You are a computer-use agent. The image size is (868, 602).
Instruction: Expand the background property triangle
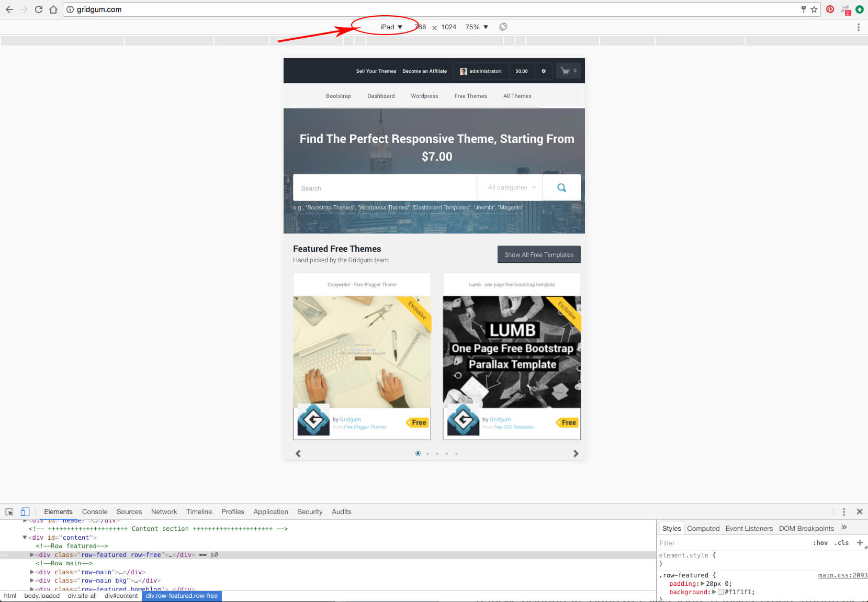click(x=714, y=592)
